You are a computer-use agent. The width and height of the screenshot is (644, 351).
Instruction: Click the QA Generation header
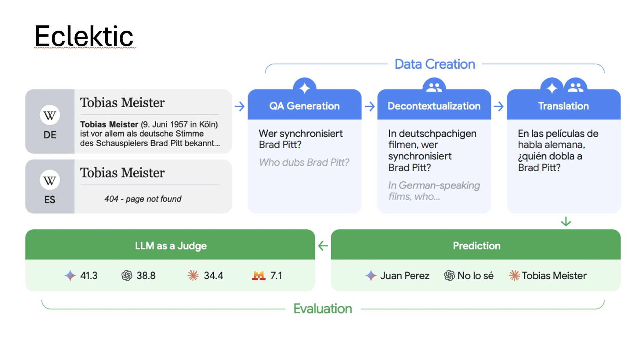click(304, 106)
